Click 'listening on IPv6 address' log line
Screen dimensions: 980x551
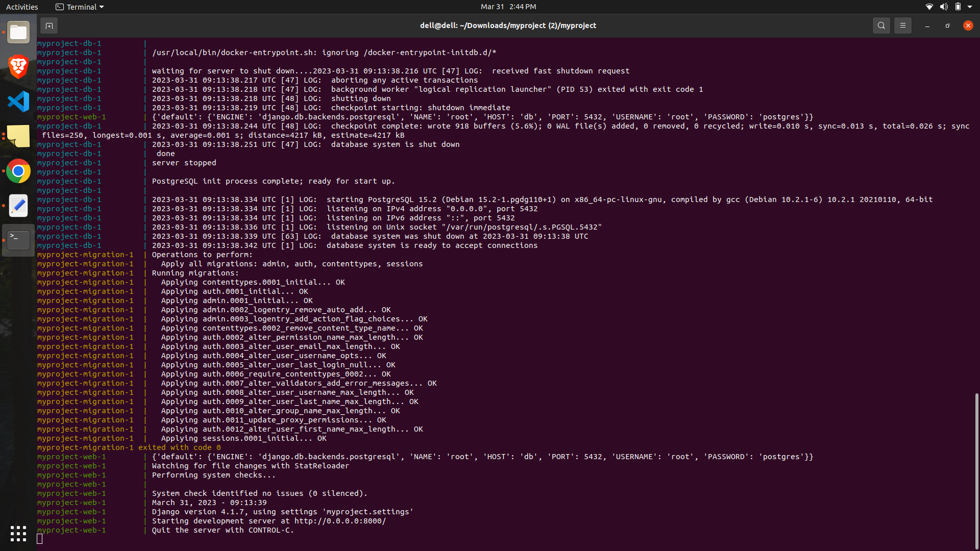pos(333,218)
